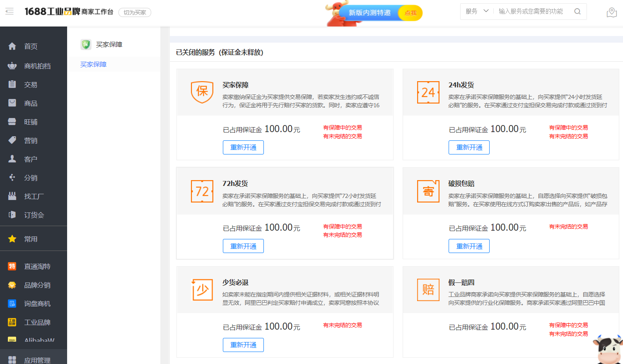Open 工业品牌 in the left menu
This screenshot has height=364, width=623.
pos(37,322)
